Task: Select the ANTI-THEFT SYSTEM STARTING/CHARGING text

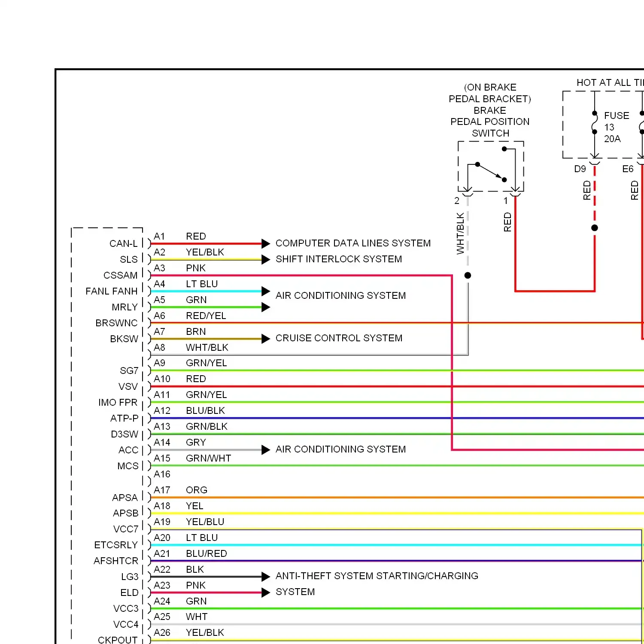Action: coord(377,576)
